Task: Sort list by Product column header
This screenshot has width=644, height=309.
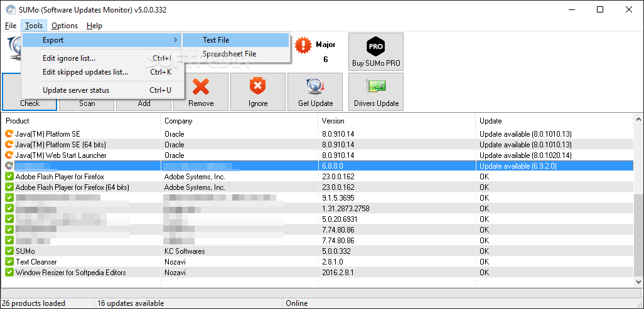Action: [x=80, y=121]
